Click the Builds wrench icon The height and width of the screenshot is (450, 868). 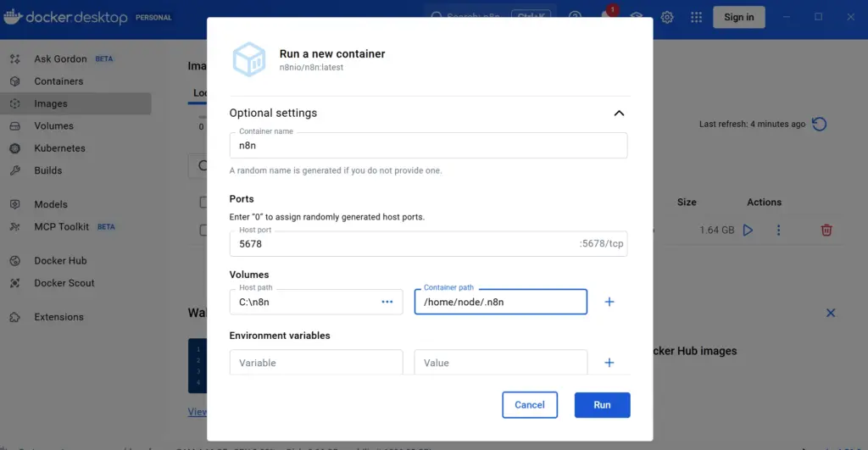[15, 170]
